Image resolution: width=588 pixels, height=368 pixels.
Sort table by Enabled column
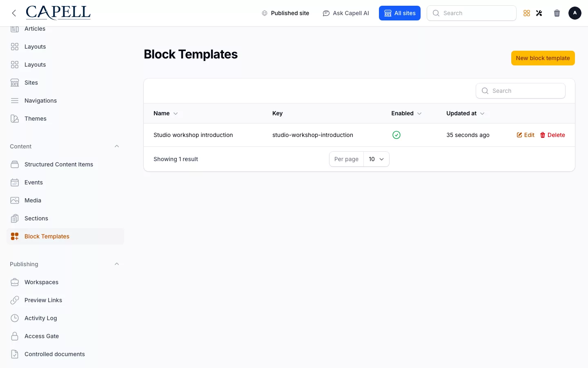(x=406, y=113)
